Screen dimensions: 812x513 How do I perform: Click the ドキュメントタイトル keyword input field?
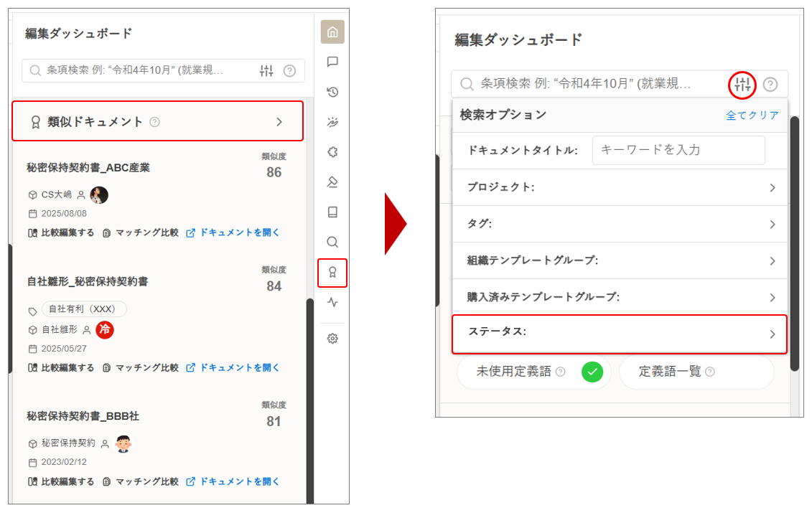(678, 150)
